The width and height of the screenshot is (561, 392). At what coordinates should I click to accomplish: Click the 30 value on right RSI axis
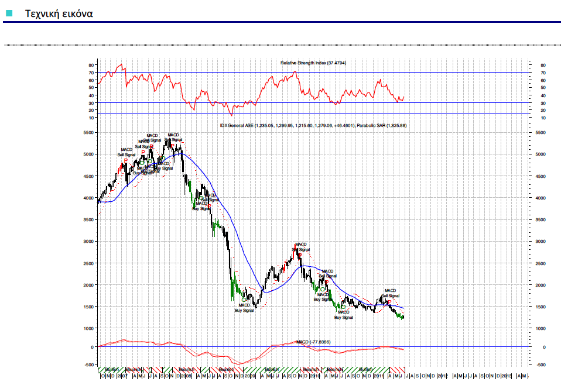pos(543,104)
